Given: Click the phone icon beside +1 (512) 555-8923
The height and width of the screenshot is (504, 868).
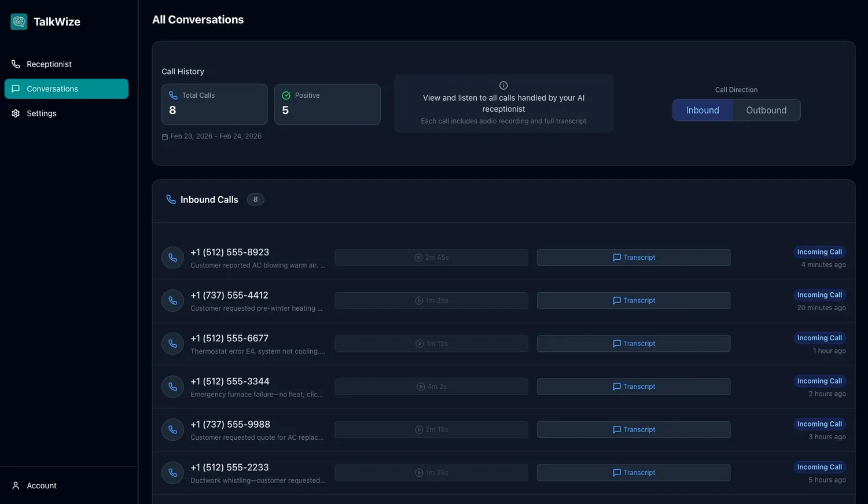Looking at the screenshot, I should click(x=172, y=257).
